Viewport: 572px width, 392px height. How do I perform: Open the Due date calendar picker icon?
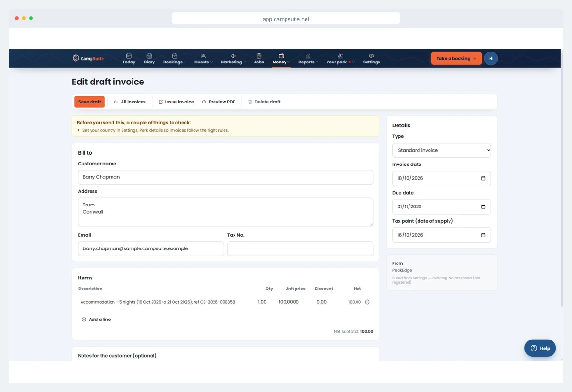point(483,206)
